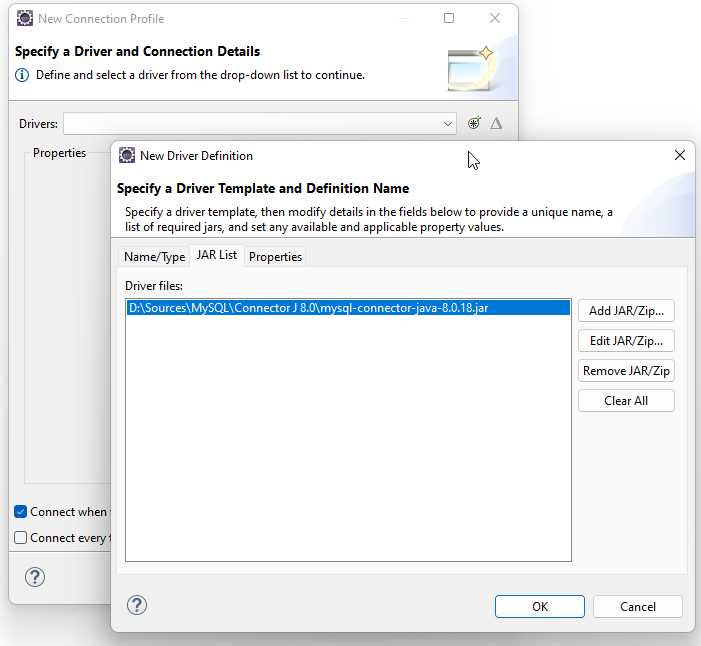Select the JAR List tab
Screen dimensions: 701x646
pos(217,255)
